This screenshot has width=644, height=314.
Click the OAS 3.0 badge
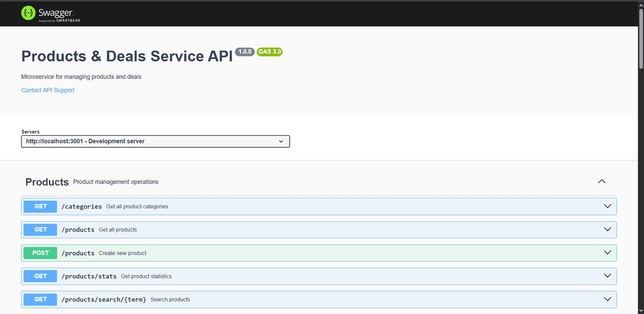tap(269, 52)
